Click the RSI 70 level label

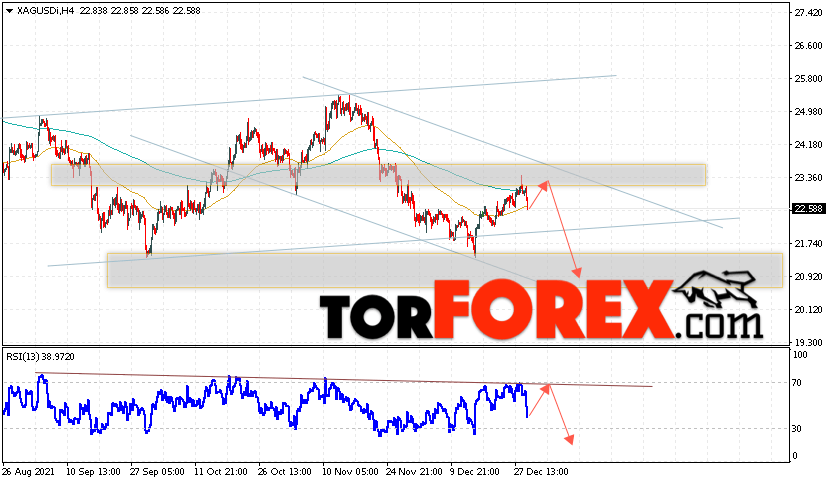tap(796, 382)
